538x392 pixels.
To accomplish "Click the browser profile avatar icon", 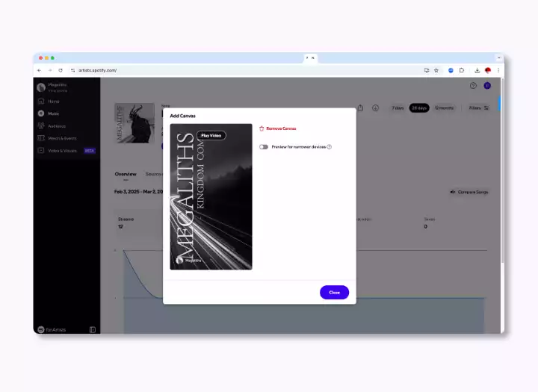I will pyautogui.click(x=487, y=70).
